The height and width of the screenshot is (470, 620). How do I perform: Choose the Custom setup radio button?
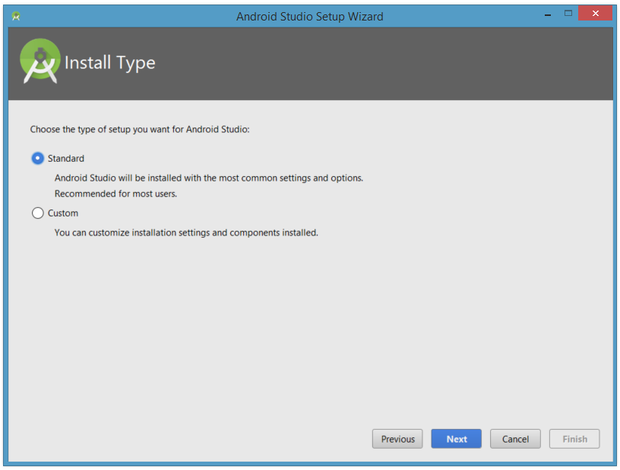coord(38,213)
